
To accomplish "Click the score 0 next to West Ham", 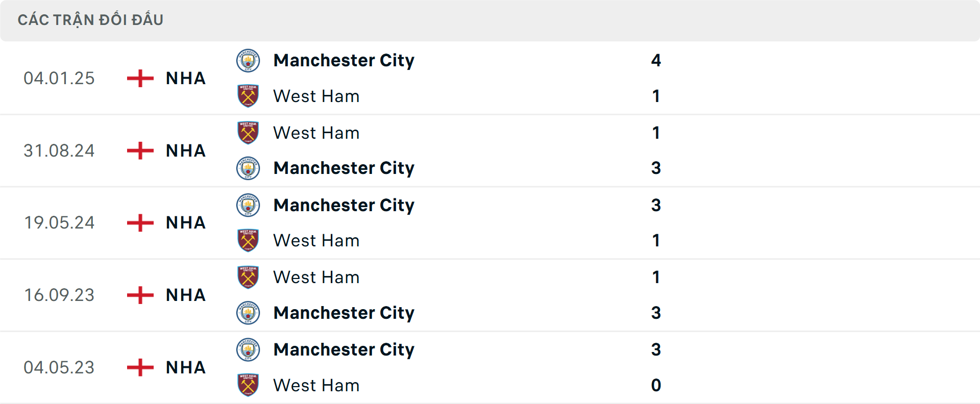I will click(656, 386).
